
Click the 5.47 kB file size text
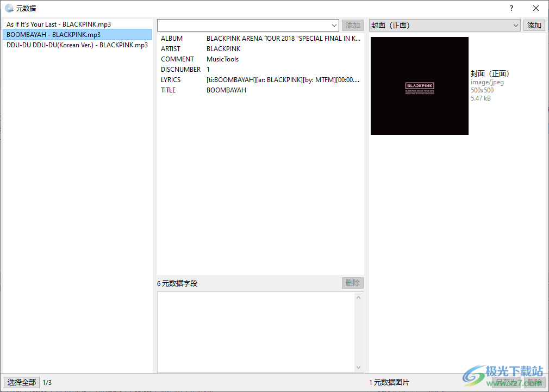[481, 98]
